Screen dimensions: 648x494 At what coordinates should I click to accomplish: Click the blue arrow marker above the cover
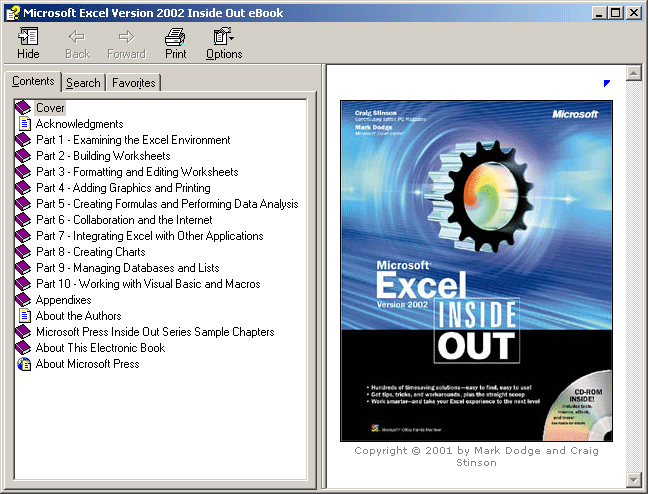[607, 83]
